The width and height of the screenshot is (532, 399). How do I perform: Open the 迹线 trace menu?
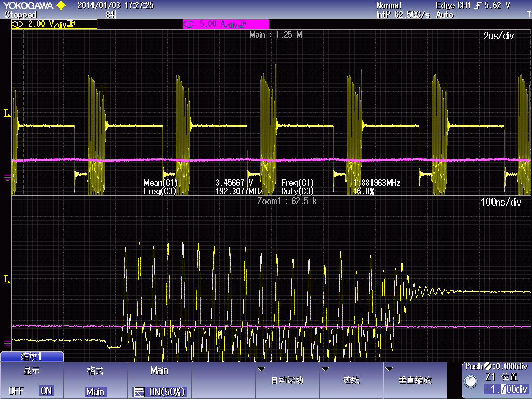351,380
